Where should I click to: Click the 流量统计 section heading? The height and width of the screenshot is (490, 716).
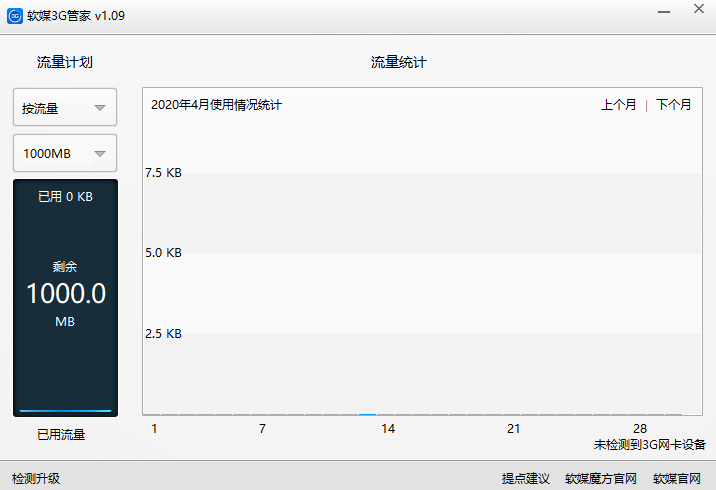399,62
